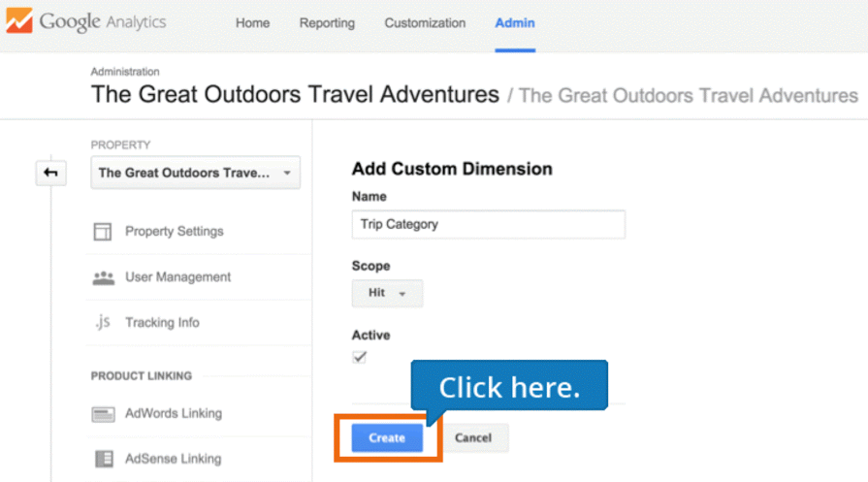868x482 pixels.
Task: Click the Google Analytics logo icon
Action: click(x=19, y=20)
